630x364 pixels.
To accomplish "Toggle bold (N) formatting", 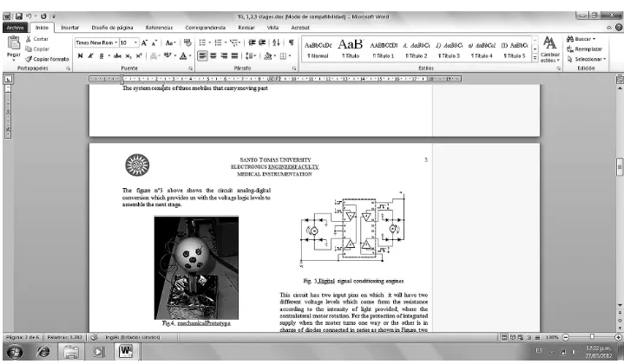I will click(80, 55).
